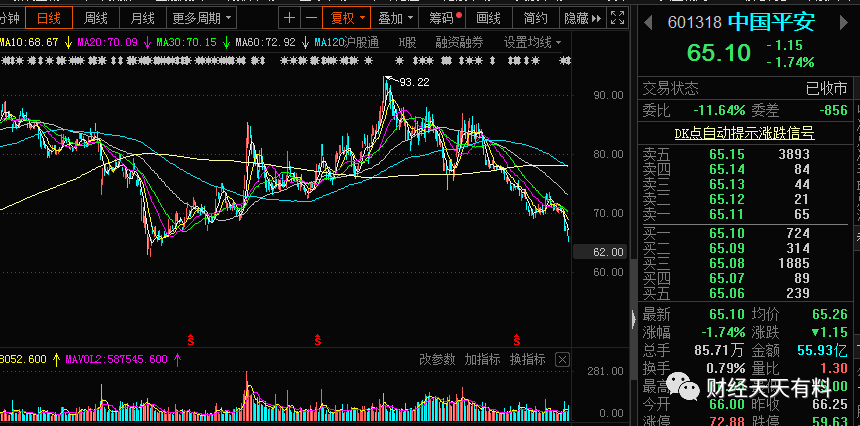Screen dimensions: 860x426
Task: Click 卖五 price 65.15
Action: click(x=727, y=154)
